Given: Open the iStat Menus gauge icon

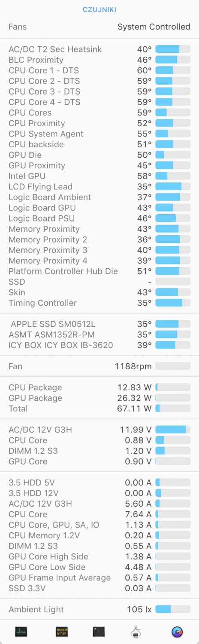Looking at the screenshot, I should (x=177, y=632).
